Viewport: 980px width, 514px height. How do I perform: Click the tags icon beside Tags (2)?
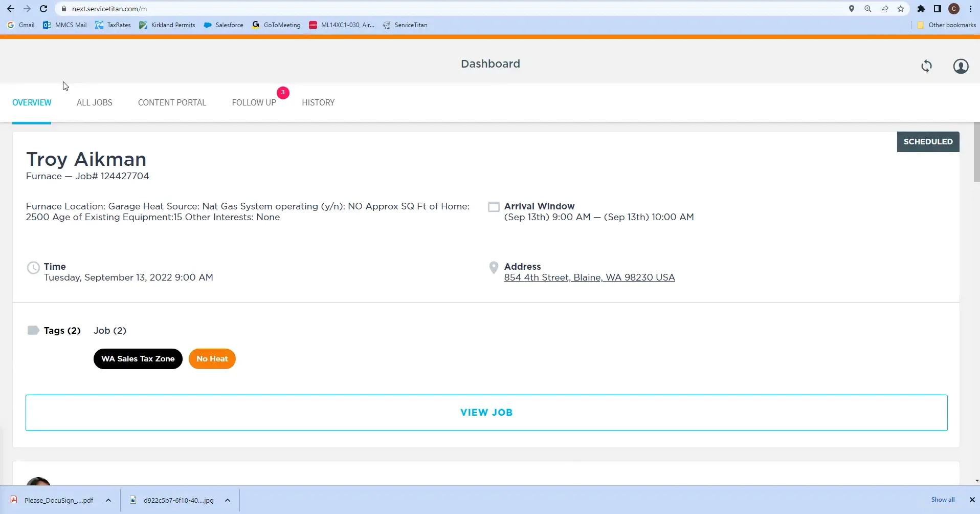33,330
